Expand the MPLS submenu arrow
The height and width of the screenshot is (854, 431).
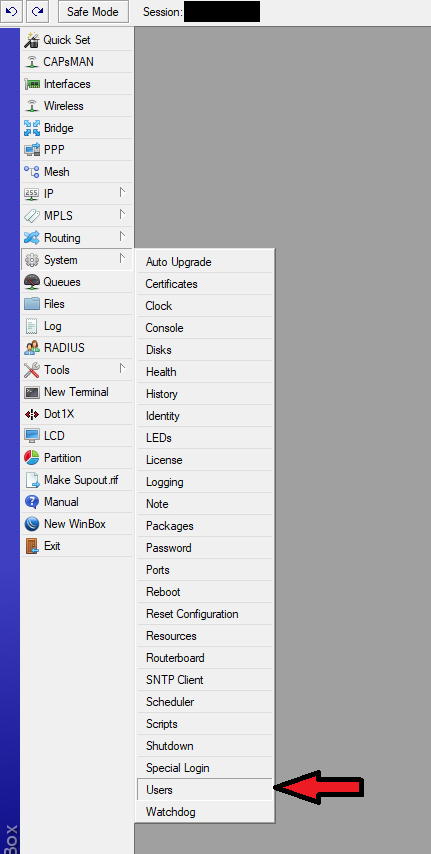[123, 214]
